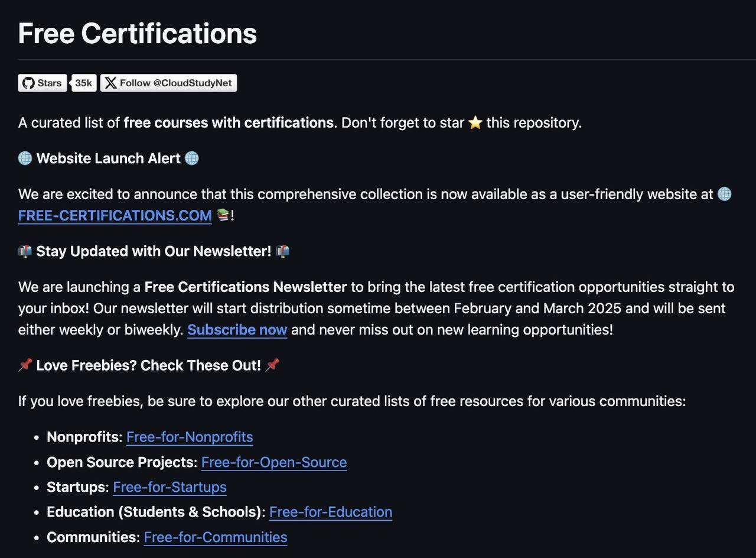Image resolution: width=756 pixels, height=558 pixels.
Task: Click globe emoji ending the announcement line
Action: coord(725,194)
